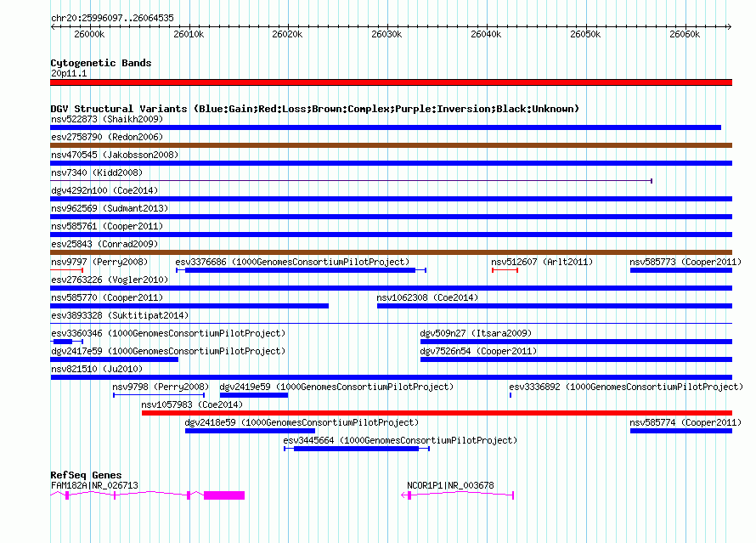Click the nsv522873 (Shaikh2009) variant label

(107, 119)
